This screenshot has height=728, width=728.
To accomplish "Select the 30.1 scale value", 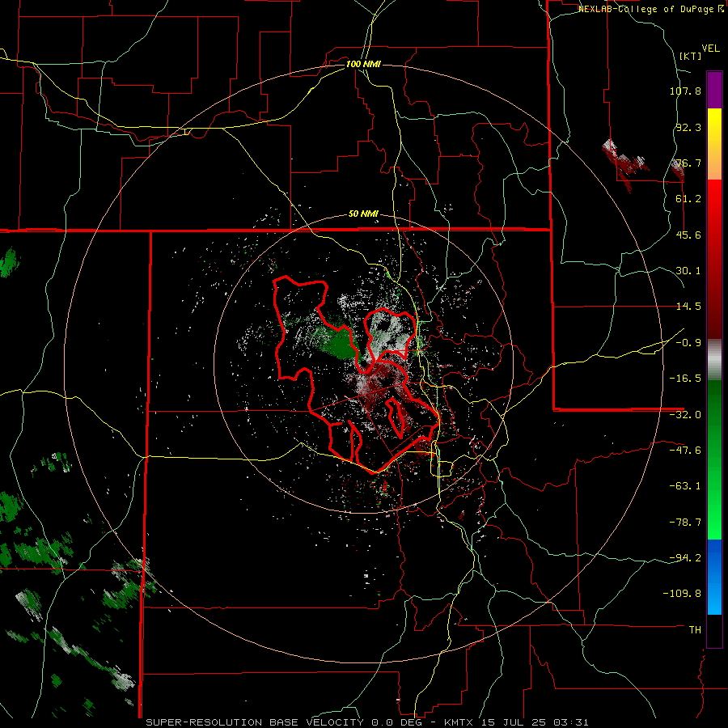I will click(x=688, y=271).
